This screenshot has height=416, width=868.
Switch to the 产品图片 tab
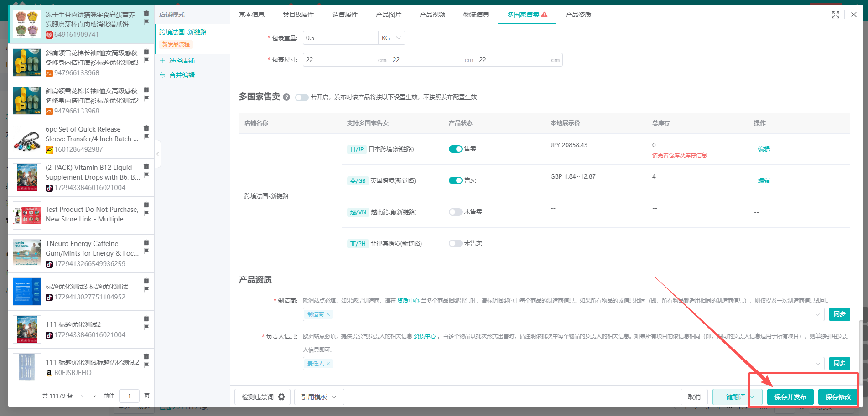(388, 14)
